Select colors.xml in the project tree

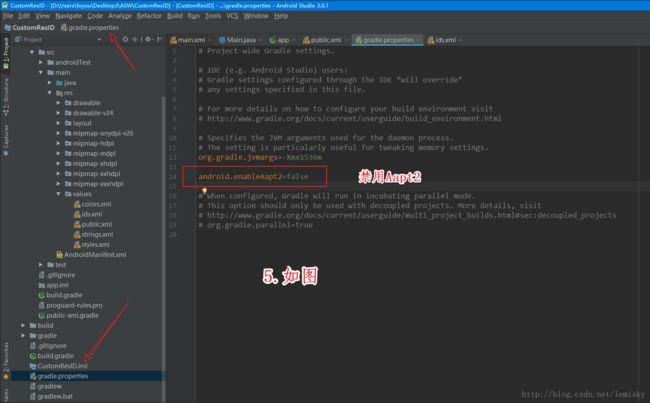[92, 204]
